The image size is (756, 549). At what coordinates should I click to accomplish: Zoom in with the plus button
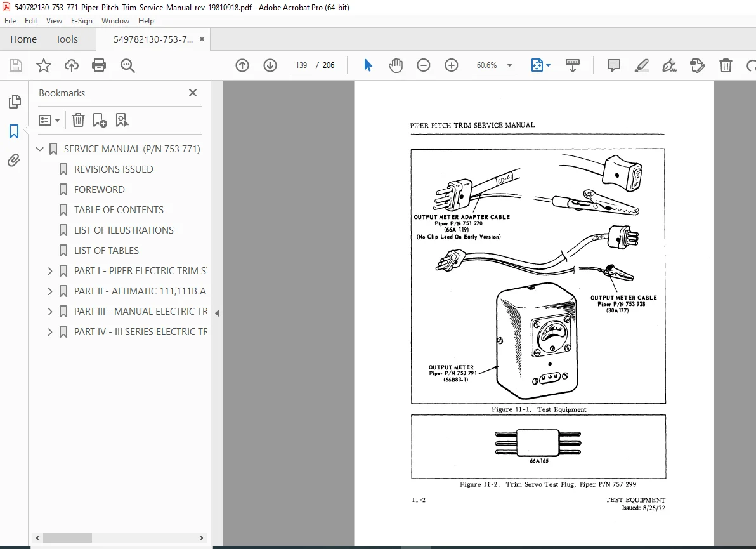click(452, 65)
